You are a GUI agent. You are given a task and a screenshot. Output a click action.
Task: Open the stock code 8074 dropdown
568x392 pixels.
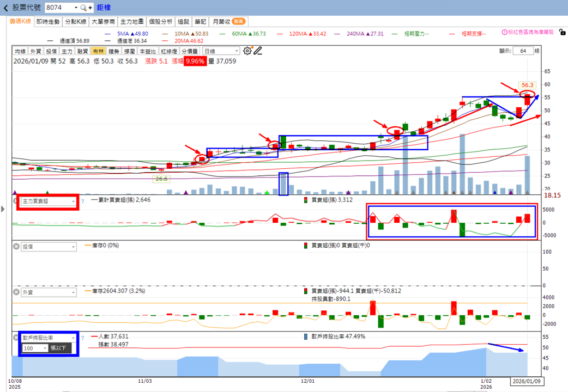[x=76, y=8]
